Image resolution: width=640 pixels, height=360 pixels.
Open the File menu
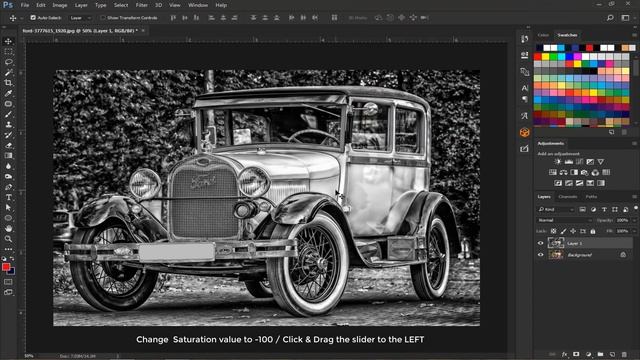pos(25,5)
